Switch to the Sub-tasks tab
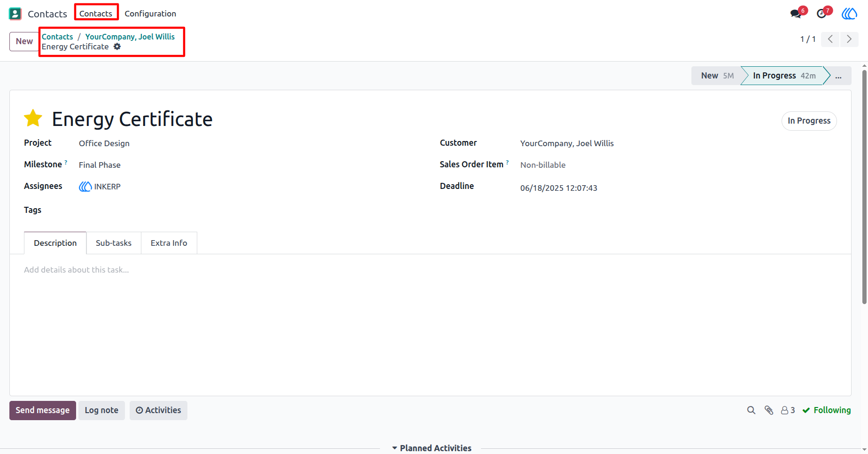 click(x=114, y=243)
